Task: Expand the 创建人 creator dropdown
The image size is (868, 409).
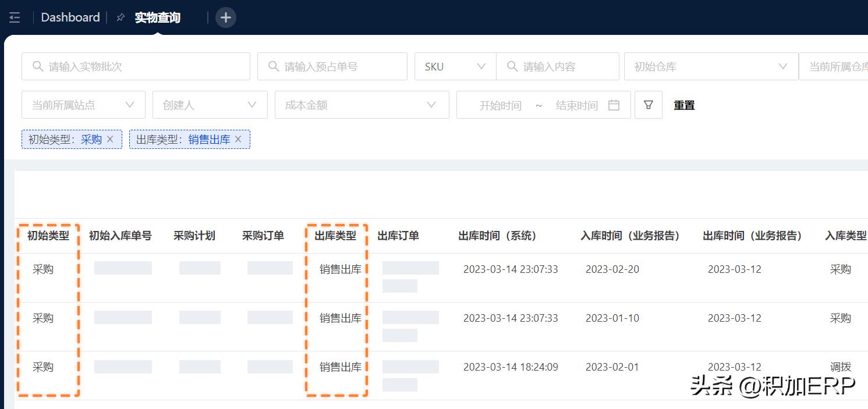Action: coord(210,105)
